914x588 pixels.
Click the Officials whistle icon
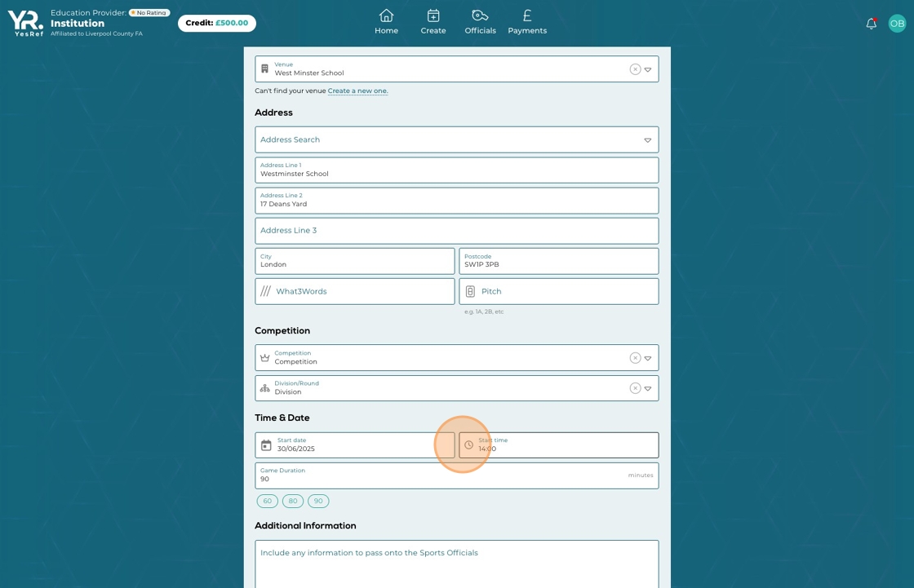[x=480, y=15]
